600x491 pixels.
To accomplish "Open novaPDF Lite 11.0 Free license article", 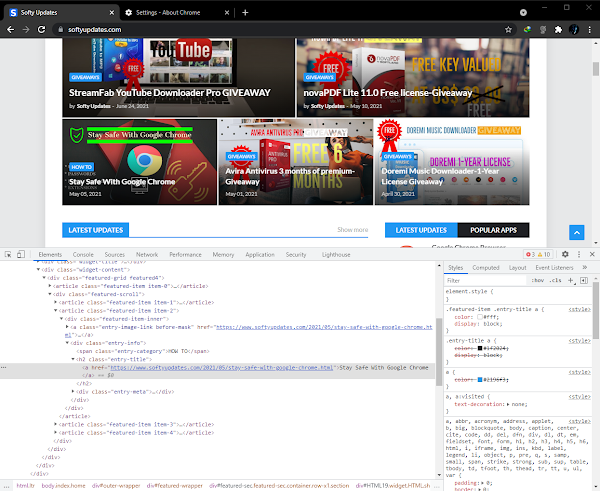I will (388, 93).
